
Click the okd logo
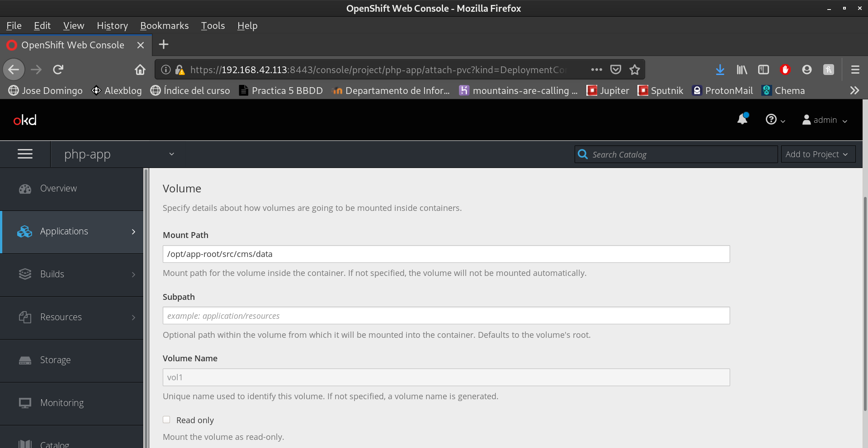coord(25,120)
